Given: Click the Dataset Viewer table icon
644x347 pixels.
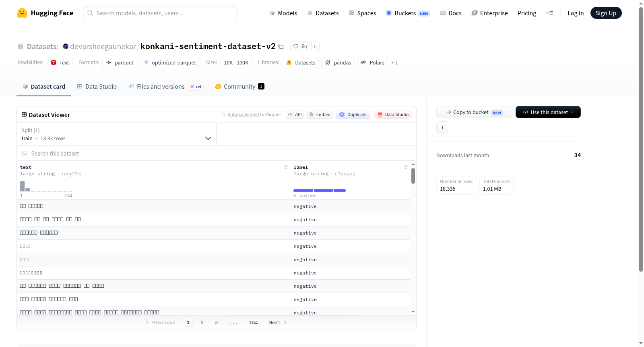Looking at the screenshot, I should pos(24,115).
